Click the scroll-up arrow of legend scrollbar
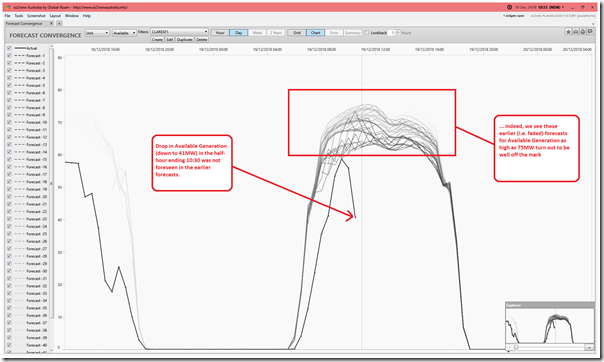The image size is (604, 362). click(x=52, y=47)
